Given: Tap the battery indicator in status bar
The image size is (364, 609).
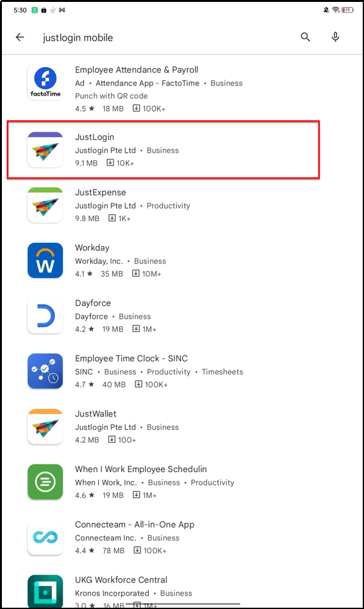Looking at the screenshot, I should tap(348, 10).
